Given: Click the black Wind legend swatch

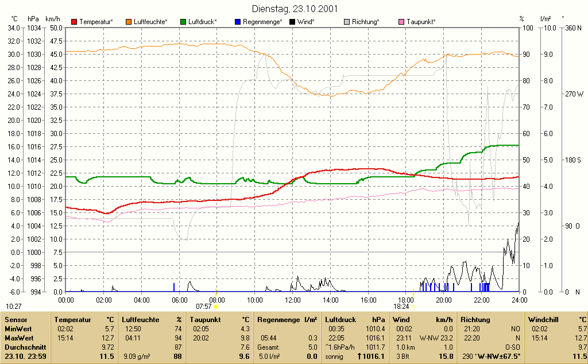Looking at the screenshot, I should point(292,22).
